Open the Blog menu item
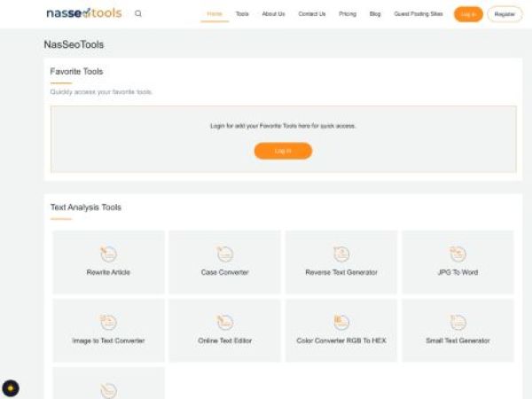Image resolution: width=532 pixels, height=399 pixels. coord(375,14)
